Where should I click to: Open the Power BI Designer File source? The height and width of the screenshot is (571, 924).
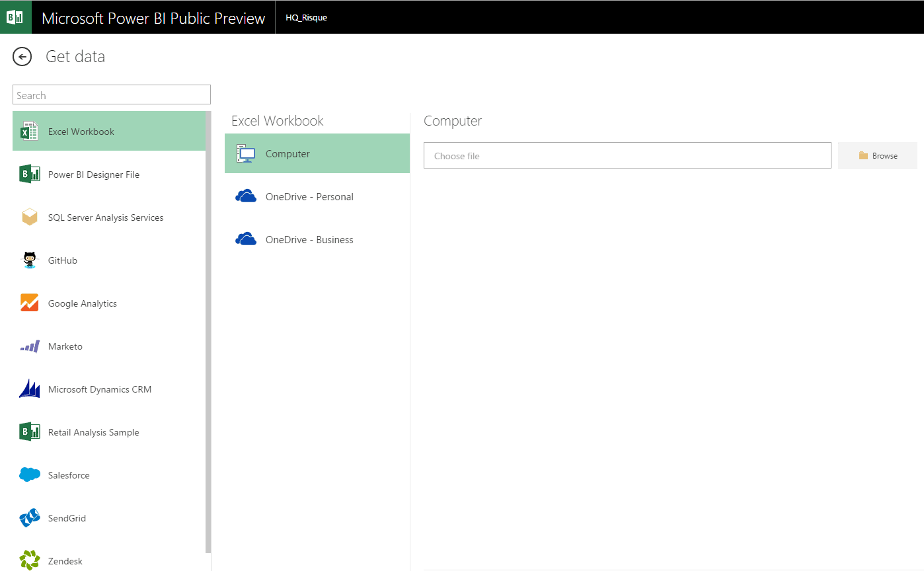pos(94,174)
